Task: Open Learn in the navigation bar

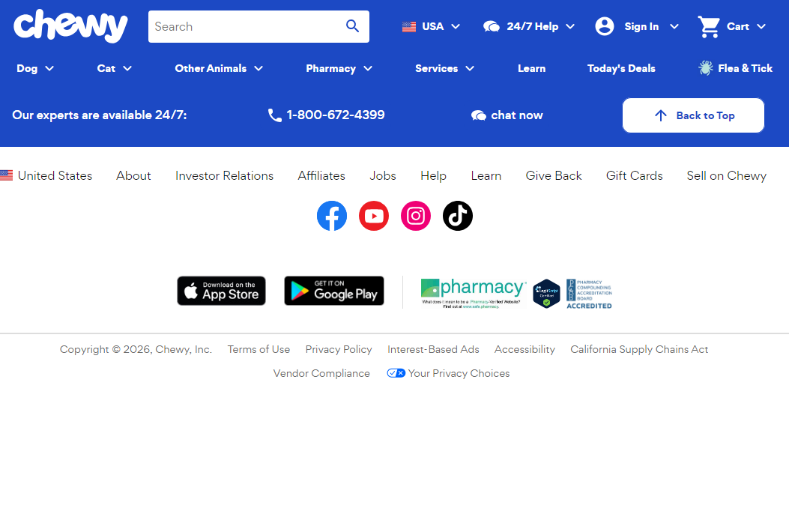Action: click(532, 68)
